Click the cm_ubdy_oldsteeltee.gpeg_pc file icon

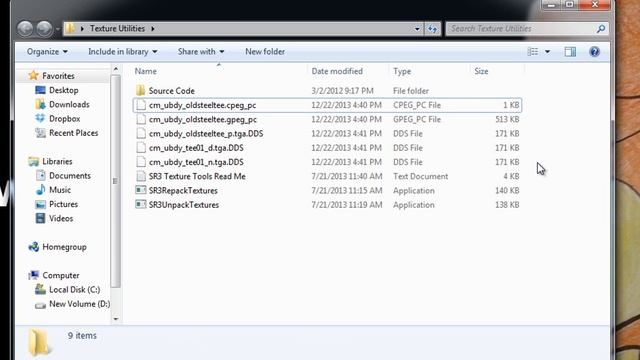click(x=141, y=119)
